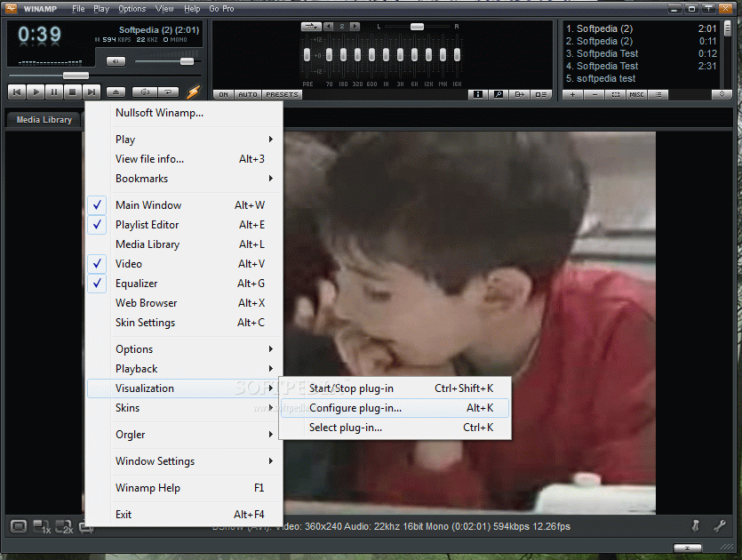This screenshot has height=560, width=742.
Task: Click the mute speaker button
Action: coord(116,61)
